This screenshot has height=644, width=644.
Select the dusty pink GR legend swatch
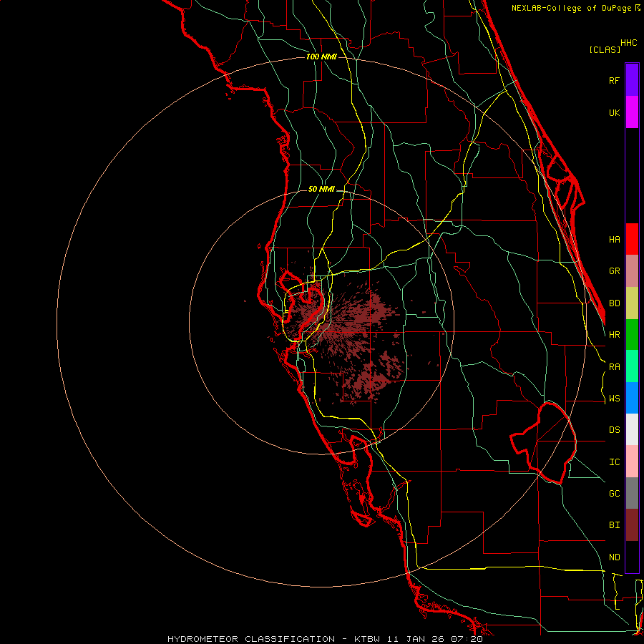[x=632, y=271]
